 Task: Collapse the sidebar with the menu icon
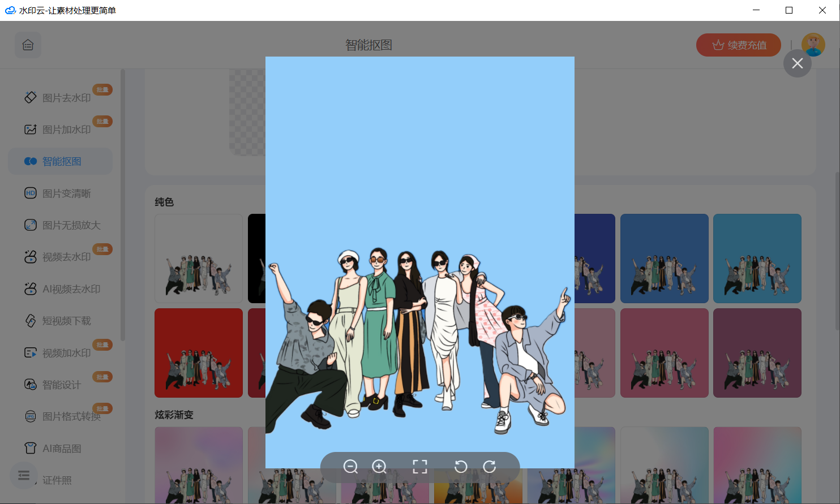[24, 476]
